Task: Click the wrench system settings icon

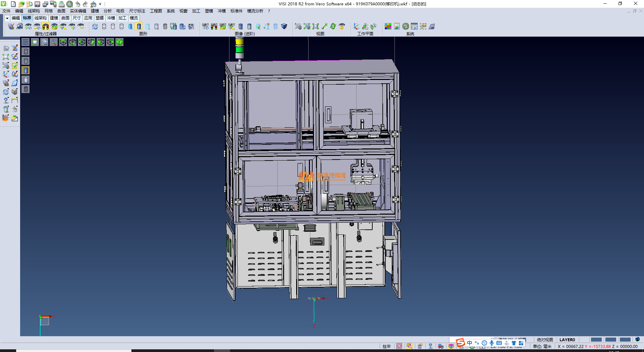Action: tap(406, 26)
